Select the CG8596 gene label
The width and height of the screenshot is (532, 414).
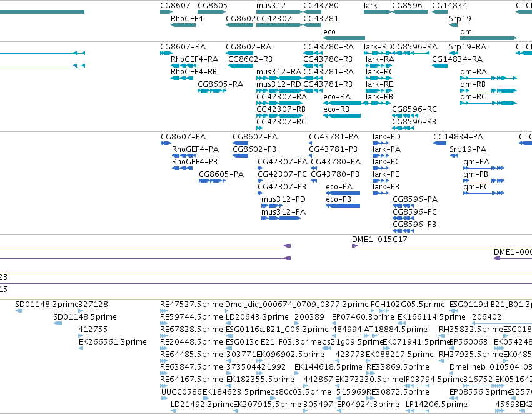click(407, 6)
